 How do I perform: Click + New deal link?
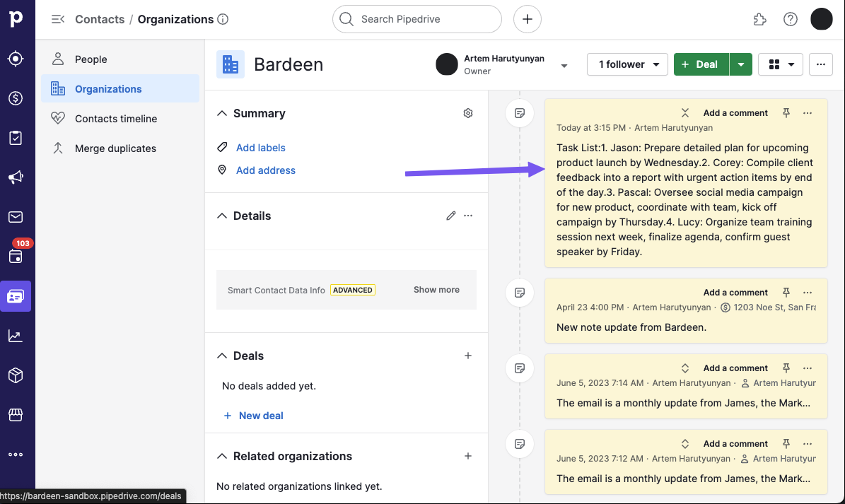(x=253, y=416)
